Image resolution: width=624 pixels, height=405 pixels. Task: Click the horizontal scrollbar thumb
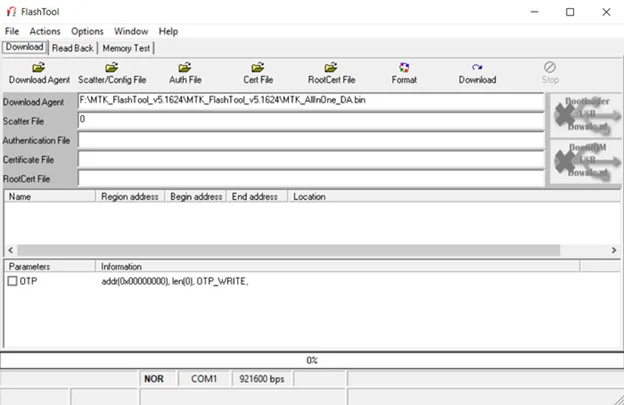tap(289, 250)
